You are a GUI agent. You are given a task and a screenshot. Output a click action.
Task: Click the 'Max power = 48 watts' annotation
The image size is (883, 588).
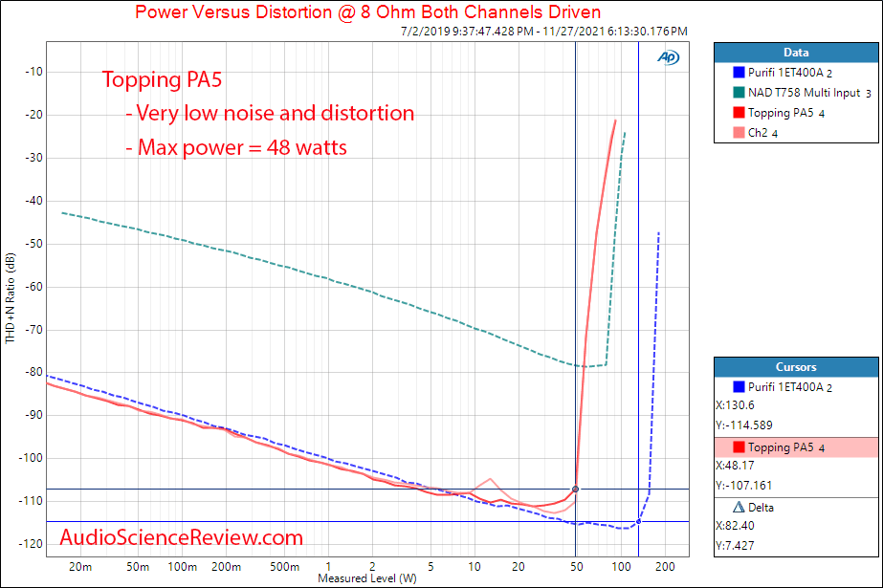[236, 147]
